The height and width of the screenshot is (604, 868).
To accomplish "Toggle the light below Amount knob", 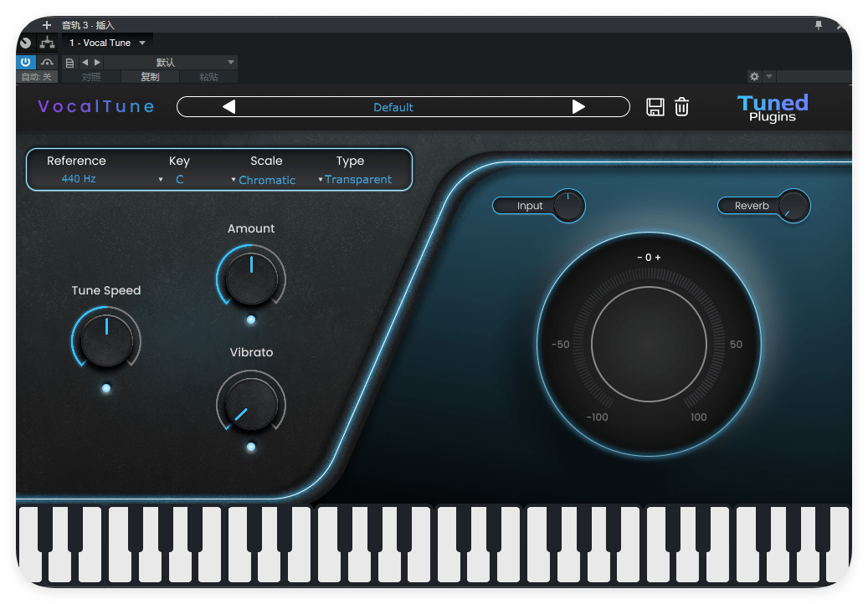I will 251,320.
